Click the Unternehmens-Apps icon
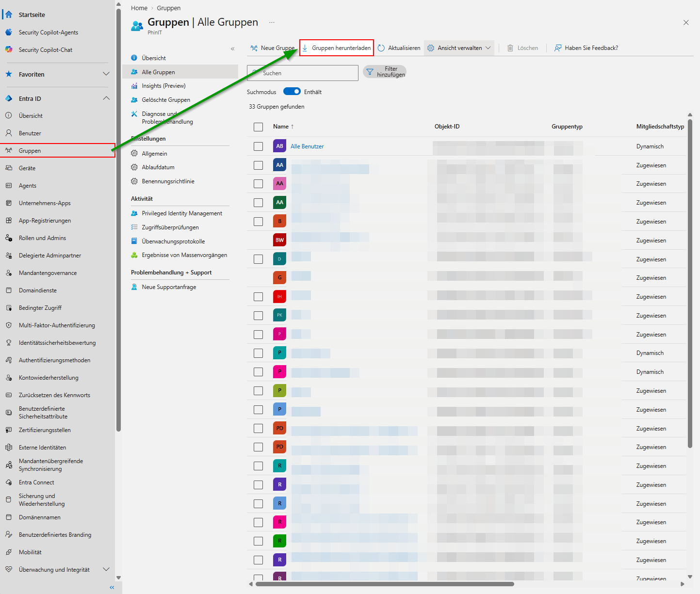This screenshot has height=594, width=700. (9, 203)
